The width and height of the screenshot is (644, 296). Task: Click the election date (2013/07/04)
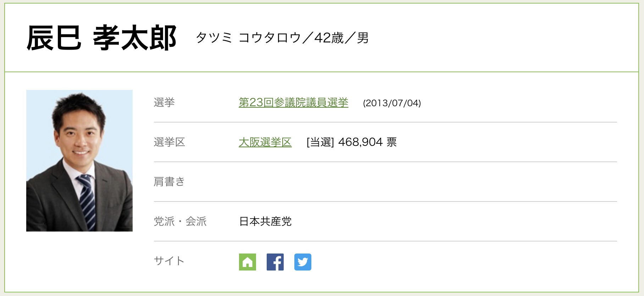[392, 103]
